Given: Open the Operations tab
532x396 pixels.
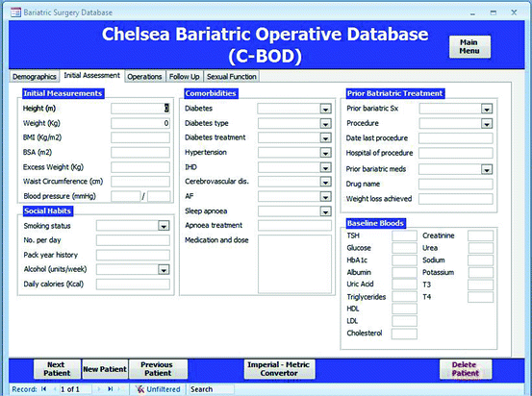Looking at the screenshot, I should pos(144,77).
